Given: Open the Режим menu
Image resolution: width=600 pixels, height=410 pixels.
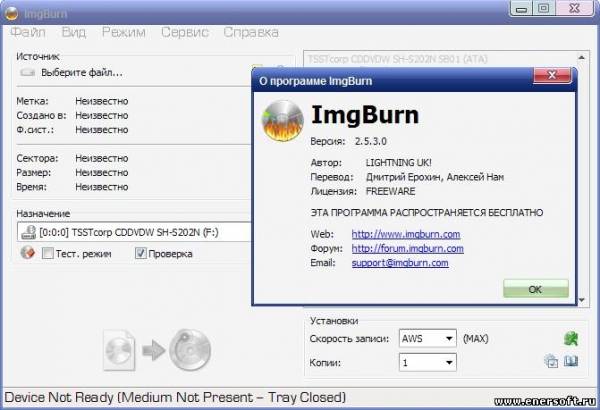Looking at the screenshot, I should [x=123, y=32].
